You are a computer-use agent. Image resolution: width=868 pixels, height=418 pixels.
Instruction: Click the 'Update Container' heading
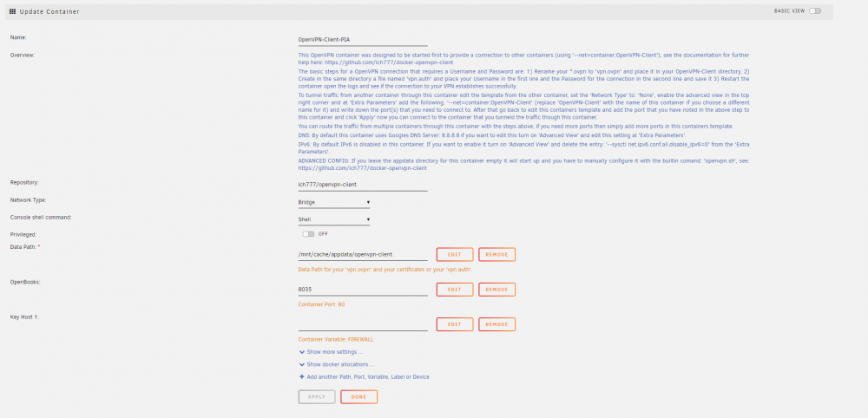[49, 11]
